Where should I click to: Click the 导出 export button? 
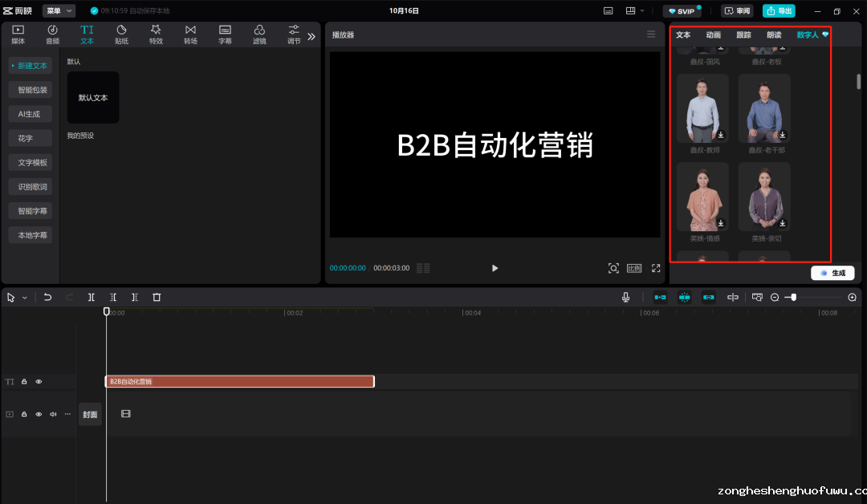(x=779, y=11)
